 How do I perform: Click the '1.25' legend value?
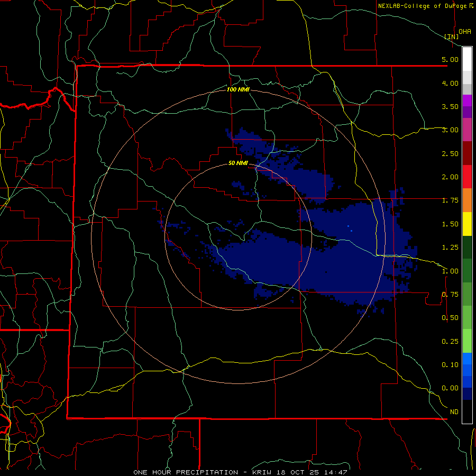coord(450,248)
